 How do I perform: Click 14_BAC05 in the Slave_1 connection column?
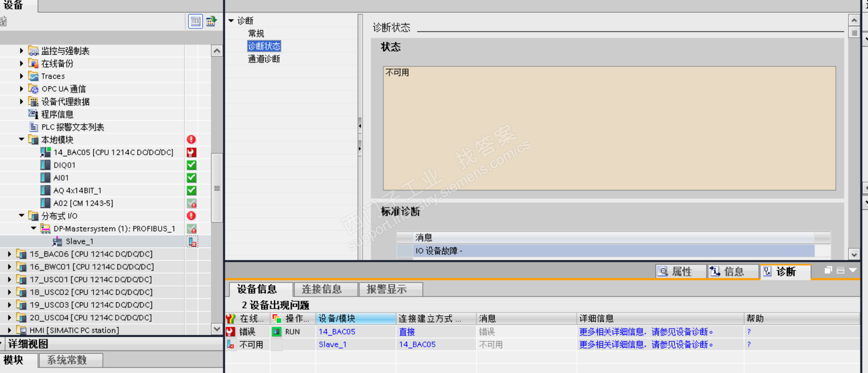tap(417, 345)
